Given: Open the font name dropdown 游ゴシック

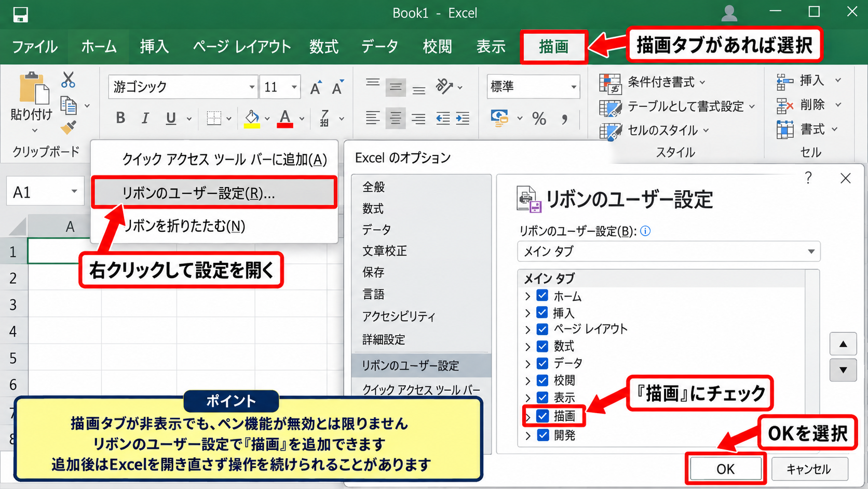Looking at the screenshot, I should point(252,87).
